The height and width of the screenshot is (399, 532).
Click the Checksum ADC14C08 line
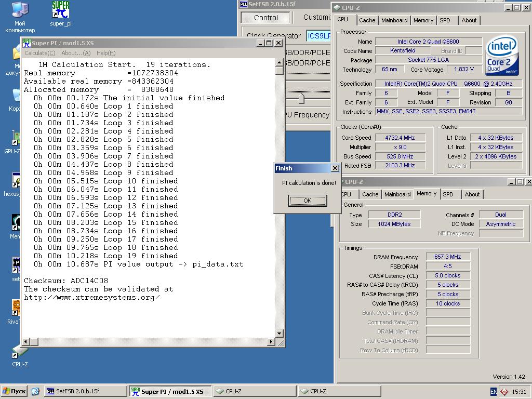[66, 281]
